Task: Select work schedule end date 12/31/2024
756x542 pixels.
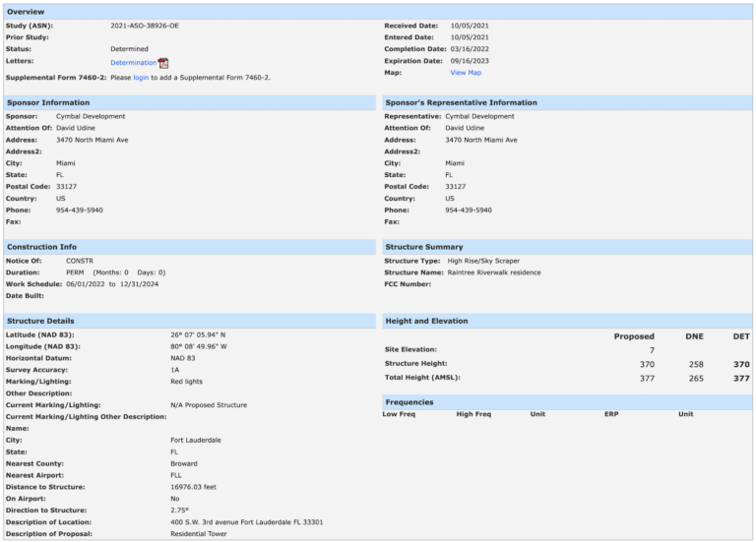Action: (x=140, y=284)
